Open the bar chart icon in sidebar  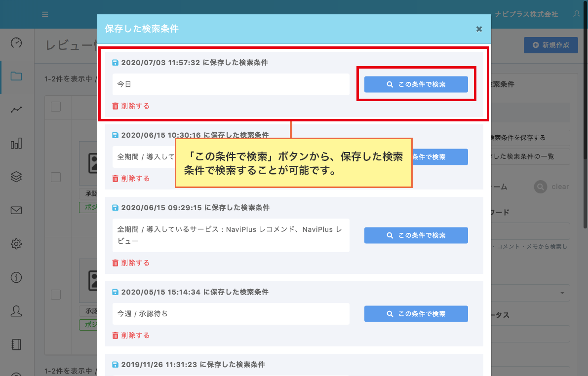pyautogui.click(x=16, y=143)
